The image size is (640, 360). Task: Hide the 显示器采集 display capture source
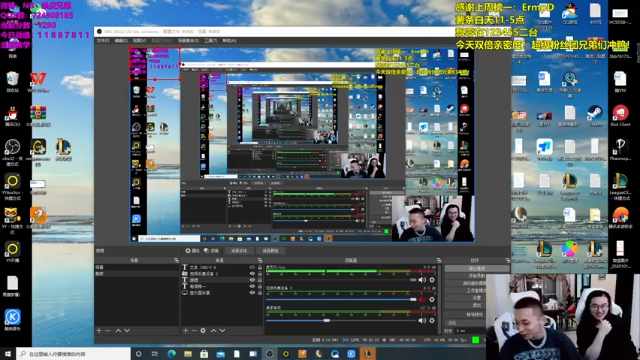[252, 293]
